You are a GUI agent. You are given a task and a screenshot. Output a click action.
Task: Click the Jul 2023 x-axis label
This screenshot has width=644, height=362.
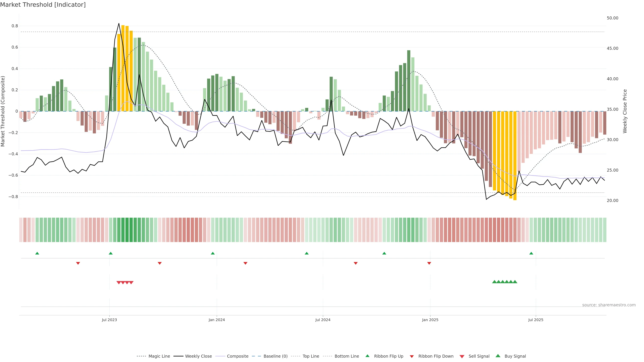click(109, 320)
